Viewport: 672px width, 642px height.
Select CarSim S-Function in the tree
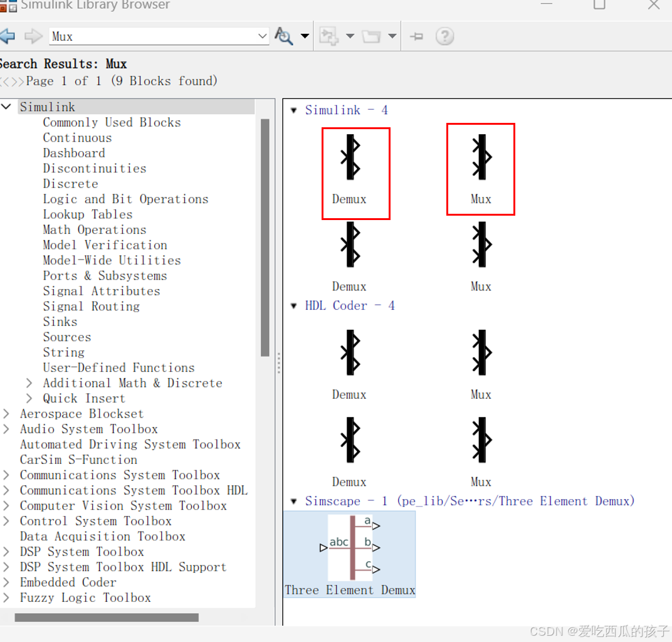point(78,460)
